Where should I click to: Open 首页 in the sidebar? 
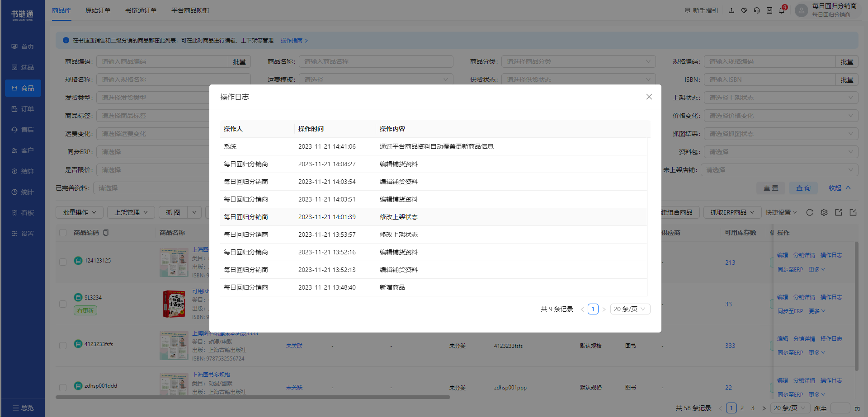click(23, 47)
